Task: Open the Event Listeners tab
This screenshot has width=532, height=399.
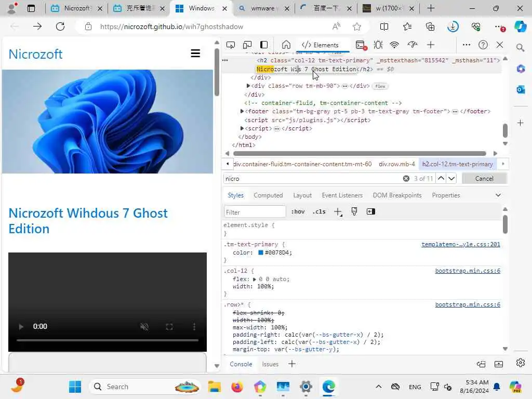Action: coord(342,195)
